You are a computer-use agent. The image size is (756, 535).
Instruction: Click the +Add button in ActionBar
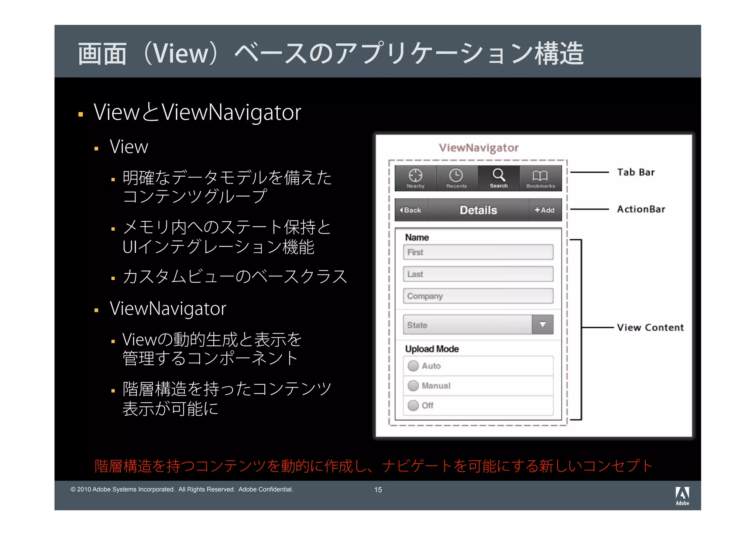pos(545,210)
